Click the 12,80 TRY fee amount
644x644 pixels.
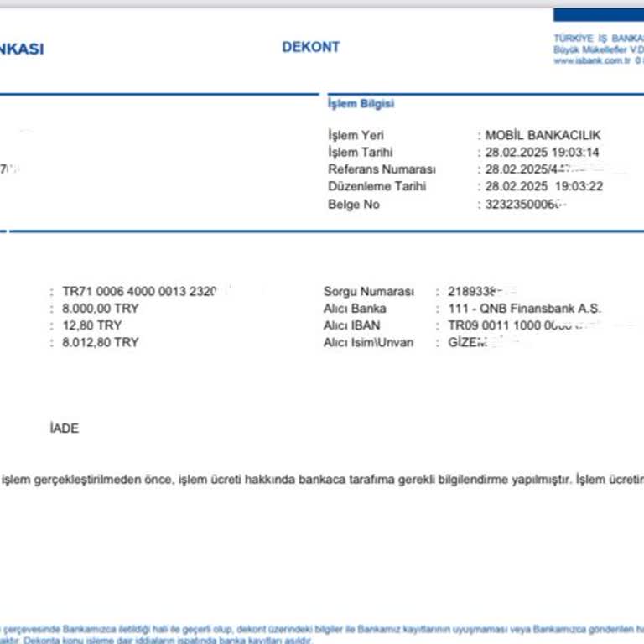tap(92, 325)
